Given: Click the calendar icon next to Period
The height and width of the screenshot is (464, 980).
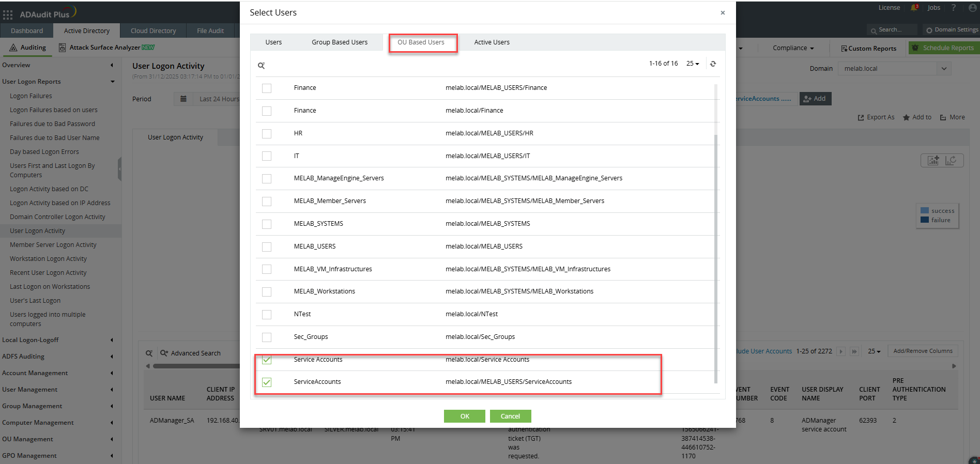Looking at the screenshot, I should [183, 99].
